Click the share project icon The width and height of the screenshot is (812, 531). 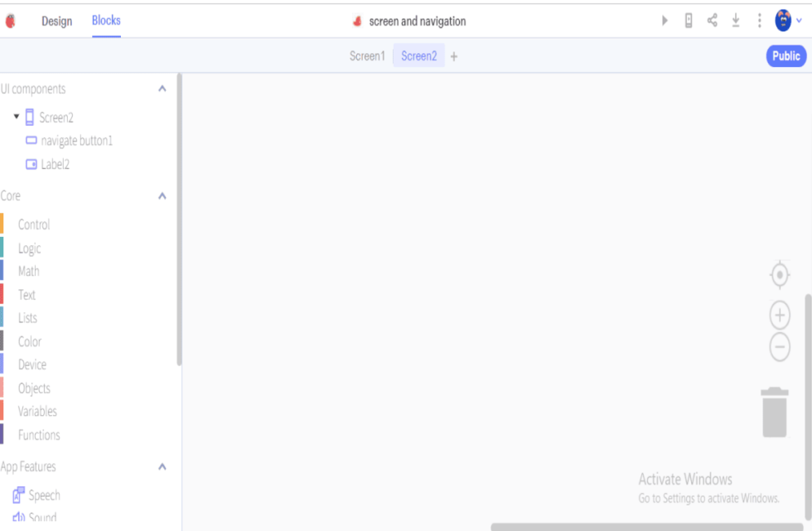712,21
